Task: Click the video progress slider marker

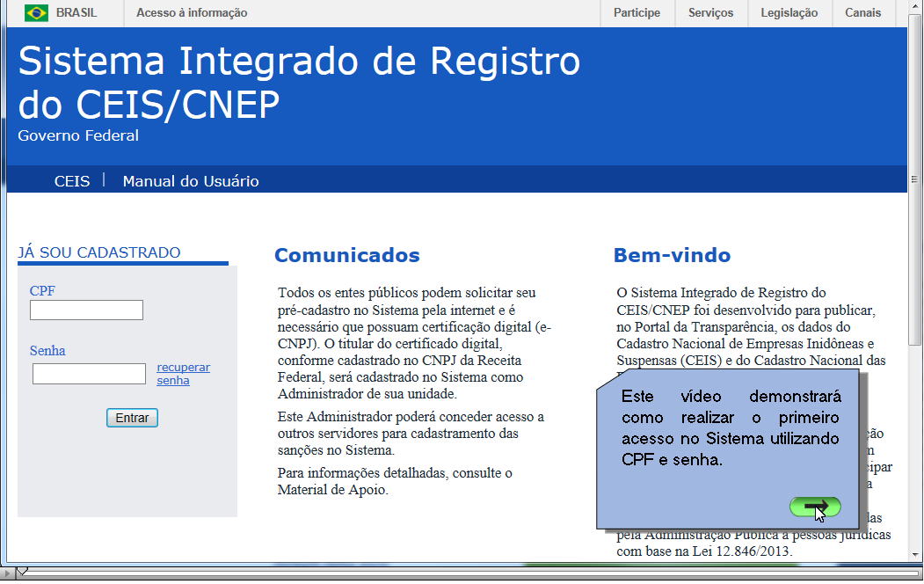Action: tap(23, 573)
